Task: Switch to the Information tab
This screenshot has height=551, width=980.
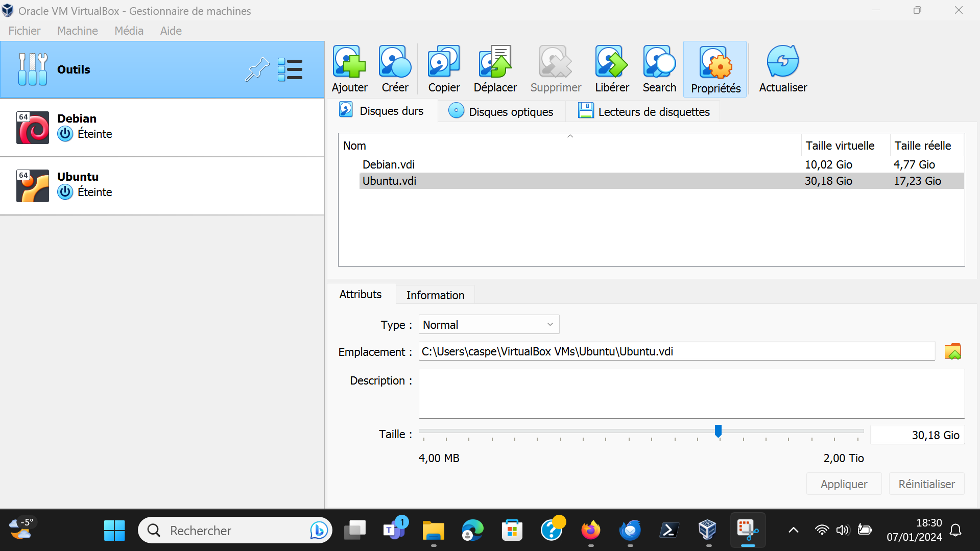Action: (x=435, y=295)
